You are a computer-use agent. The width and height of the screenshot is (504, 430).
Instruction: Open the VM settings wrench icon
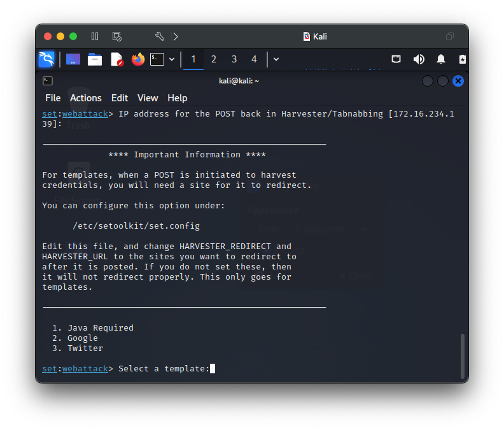coord(160,36)
